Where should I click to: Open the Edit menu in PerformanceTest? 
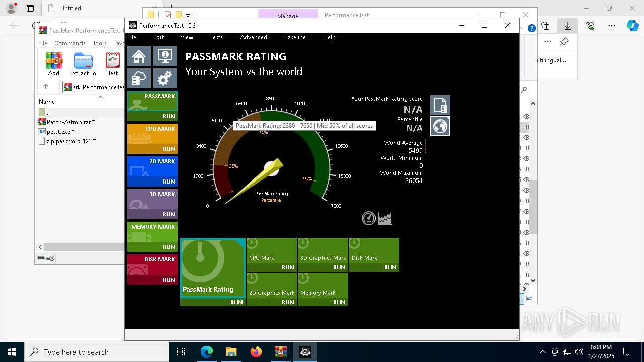pyautogui.click(x=158, y=37)
